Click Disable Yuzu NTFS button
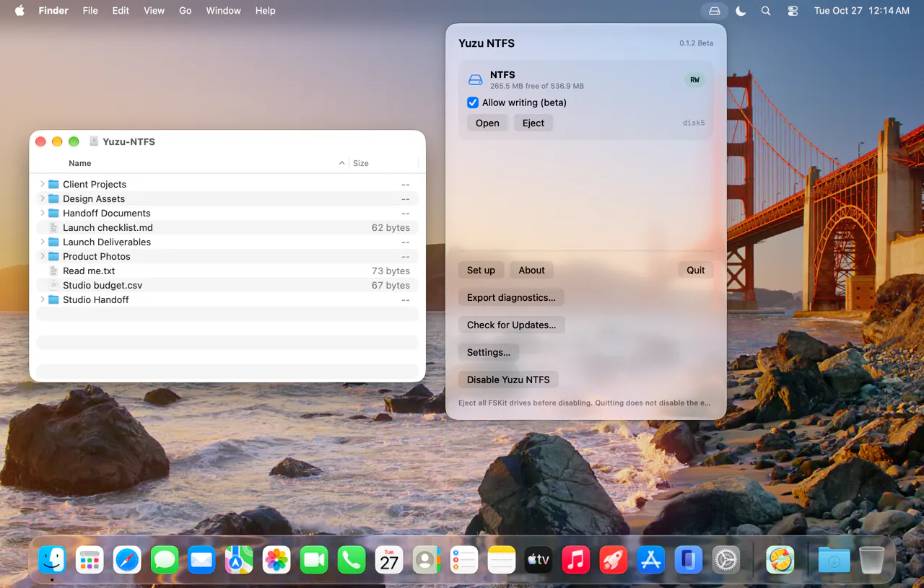Screen dimensions: 924x588 508,379
